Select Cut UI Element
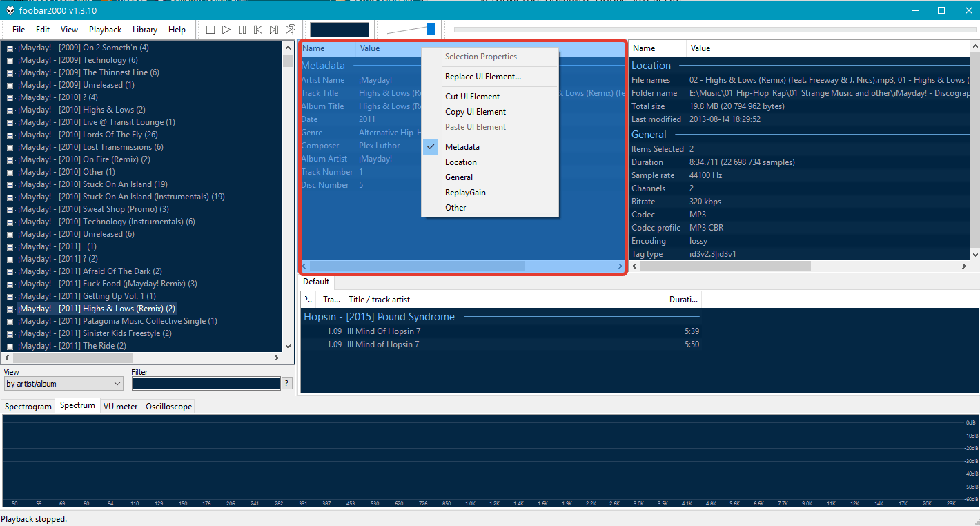 tap(489, 97)
